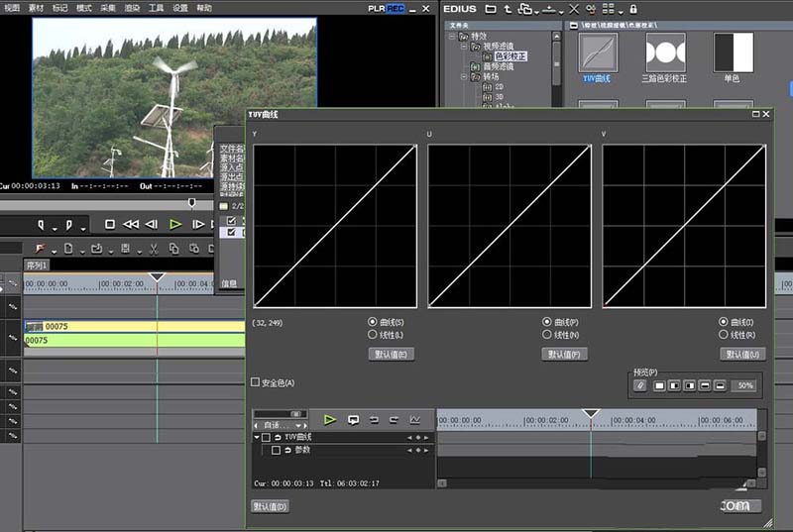Image resolution: width=793 pixels, height=532 pixels.
Task: Play the effect preview in YUV dialog
Action: coord(330,420)
